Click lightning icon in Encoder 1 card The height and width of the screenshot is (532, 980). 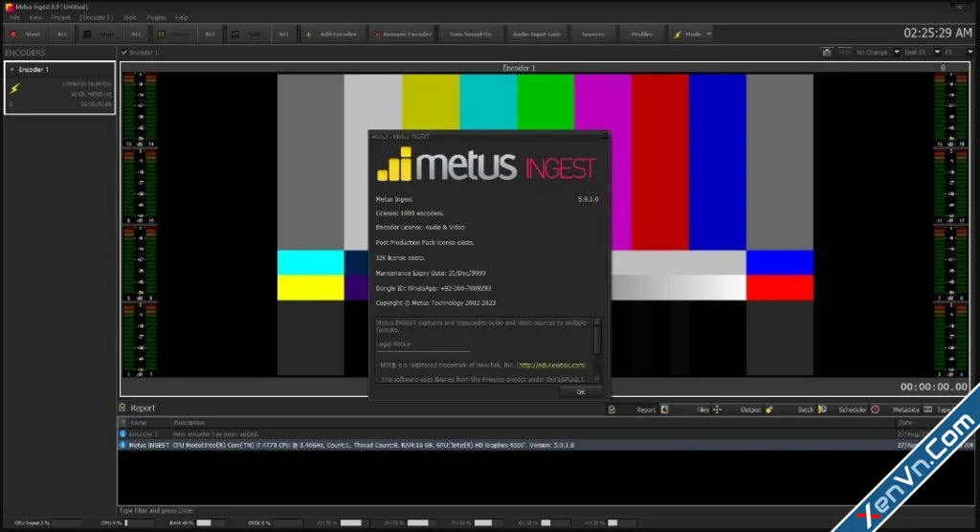(x=15, y=89)
